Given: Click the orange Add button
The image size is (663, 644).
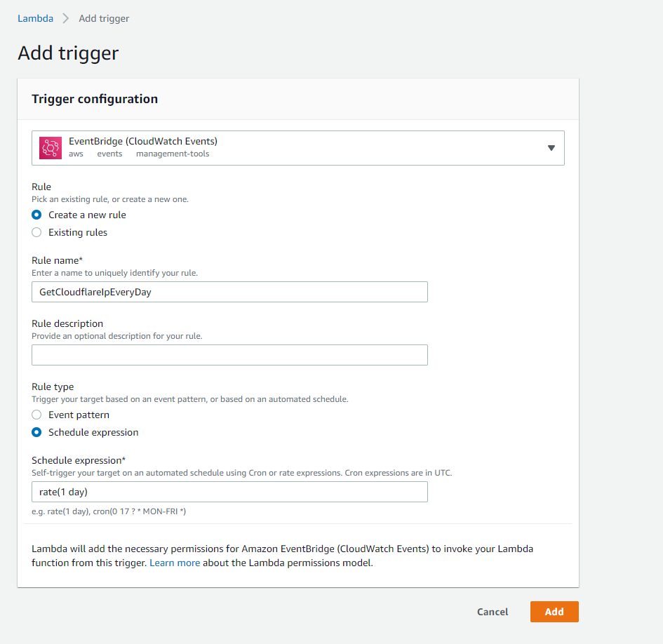Looking at the screenshot, I should pyautogui.click(x=554, y=612).
